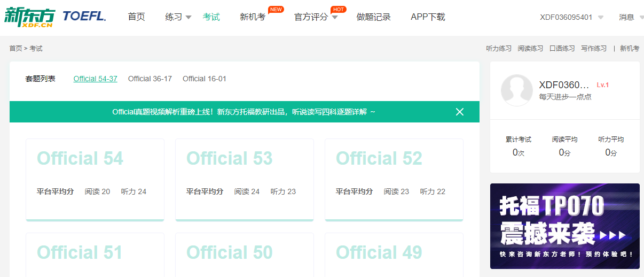Open 新机考 with NEW badge
The height and width of the screenshot is (277, 644).
(x=253, y=17)
